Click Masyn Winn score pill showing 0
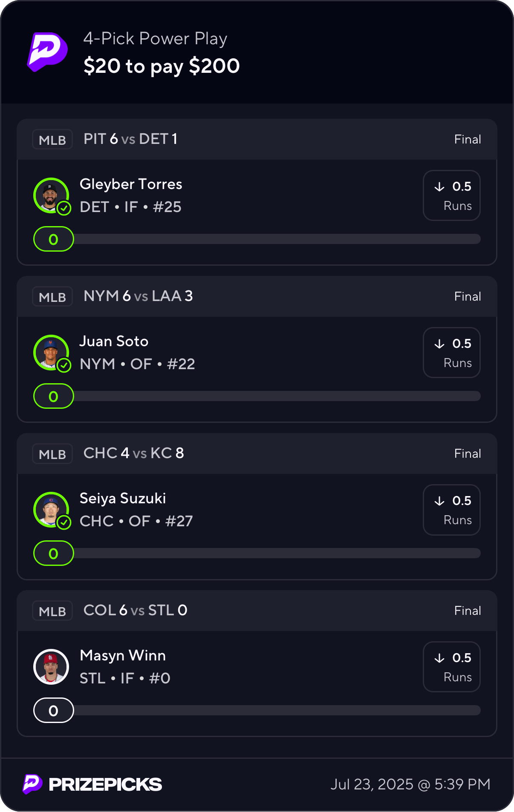 tap(54, 710)
